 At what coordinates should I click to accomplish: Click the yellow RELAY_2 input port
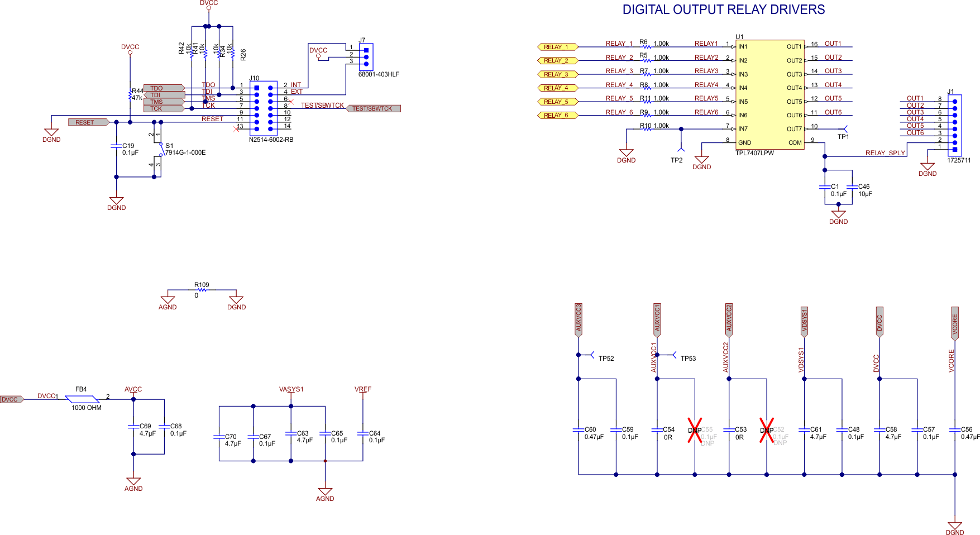[558, 60]
